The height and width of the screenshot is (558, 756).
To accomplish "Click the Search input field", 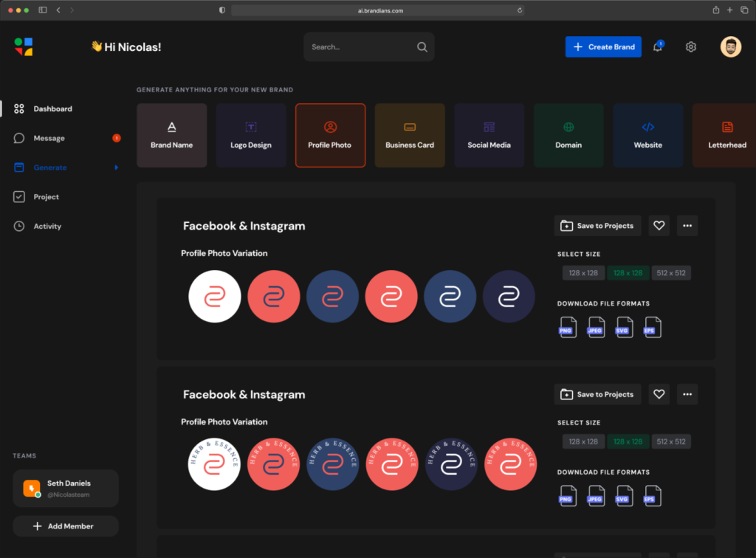I will (x=362, y=47).
